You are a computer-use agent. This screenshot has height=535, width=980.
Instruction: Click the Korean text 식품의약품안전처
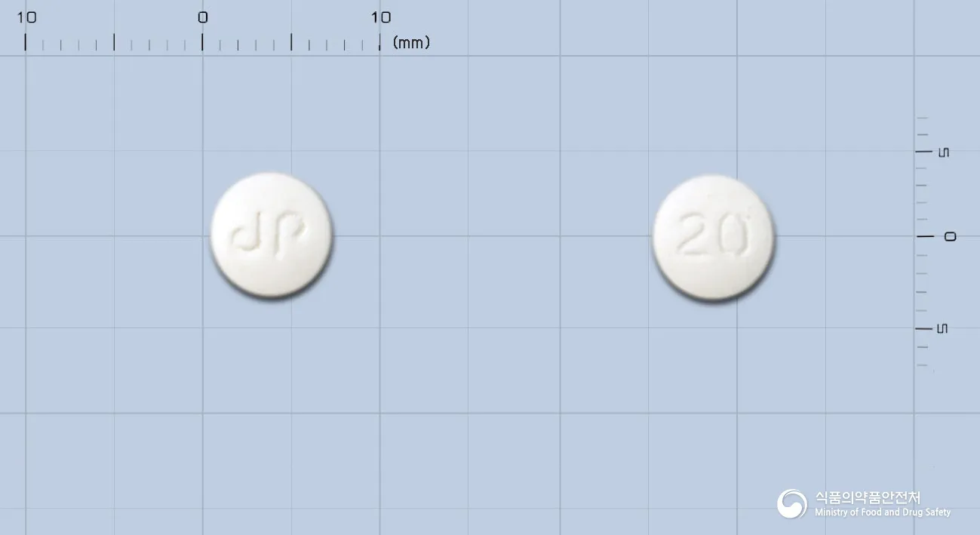tap(868, 497)
